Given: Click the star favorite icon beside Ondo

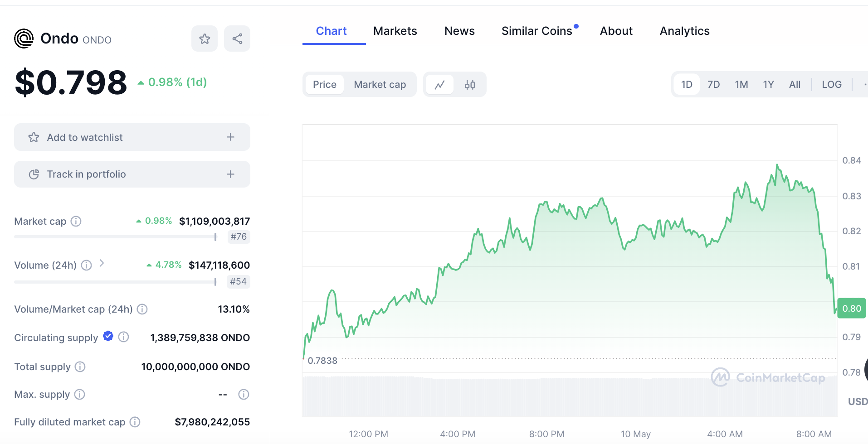Looking at the screenshot, I should [205, 39].
